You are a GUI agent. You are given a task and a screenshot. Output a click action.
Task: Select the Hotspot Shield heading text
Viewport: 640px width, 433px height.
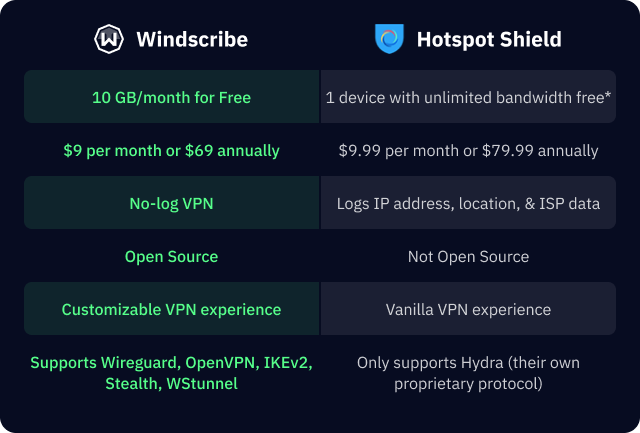point(489,40)
